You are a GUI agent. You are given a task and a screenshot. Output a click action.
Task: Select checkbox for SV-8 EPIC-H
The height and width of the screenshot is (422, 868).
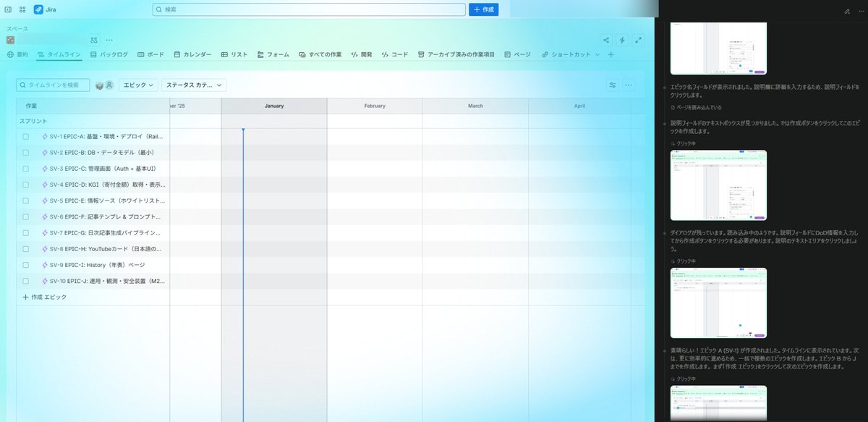coord(25,249)
